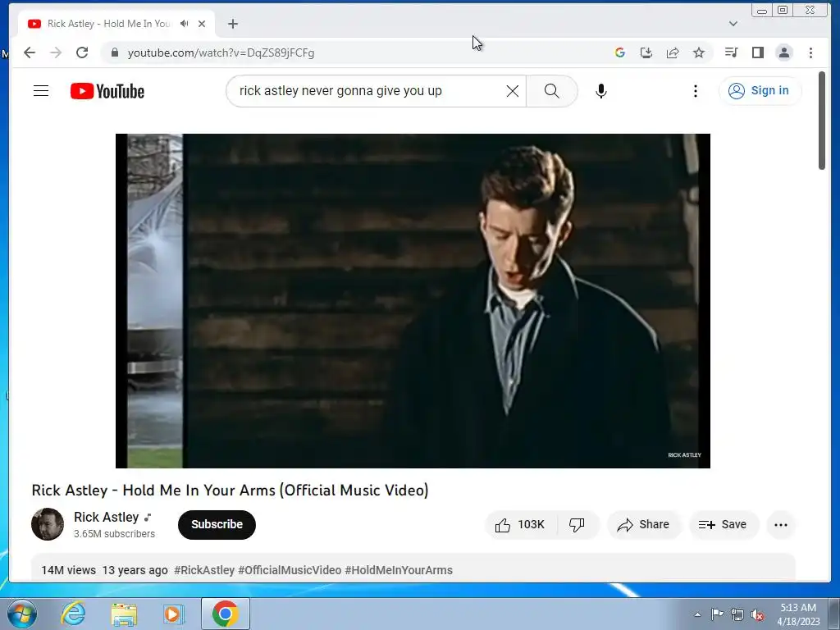
Task: Open more actions ellipsis beside Save
Action: (x=781, y=524)
